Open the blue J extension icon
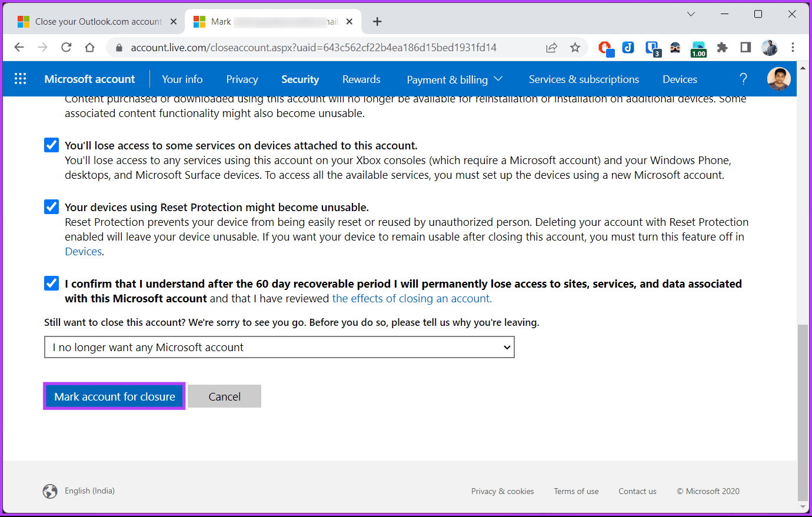 pyautogui.click(x=628, y=48)
